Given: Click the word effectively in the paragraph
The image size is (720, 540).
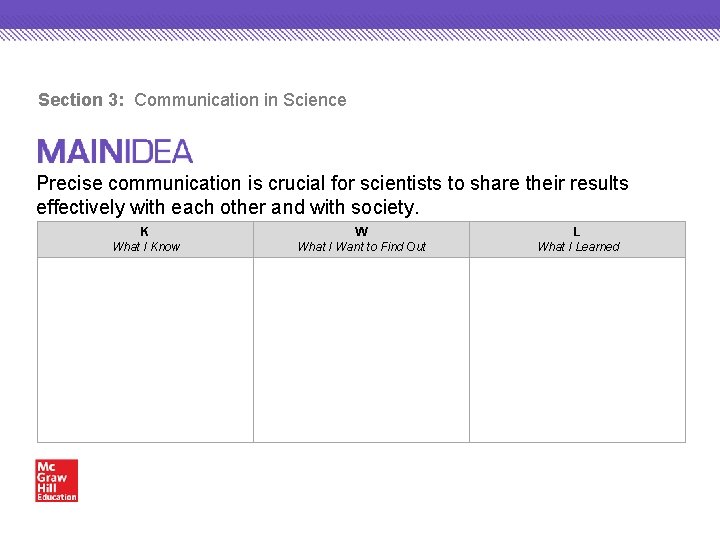Looking at the screenshot, I should (80, 208).
